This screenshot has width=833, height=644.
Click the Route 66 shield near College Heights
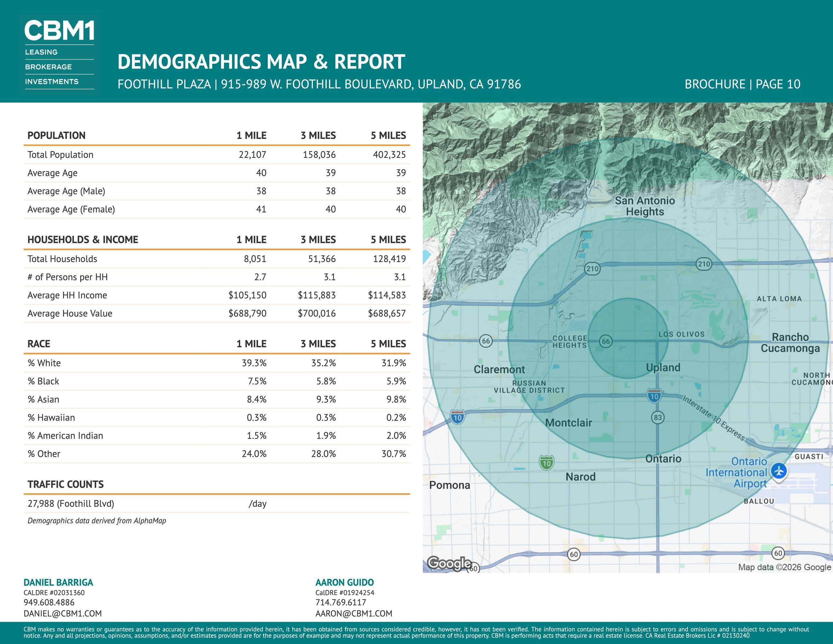606,341
